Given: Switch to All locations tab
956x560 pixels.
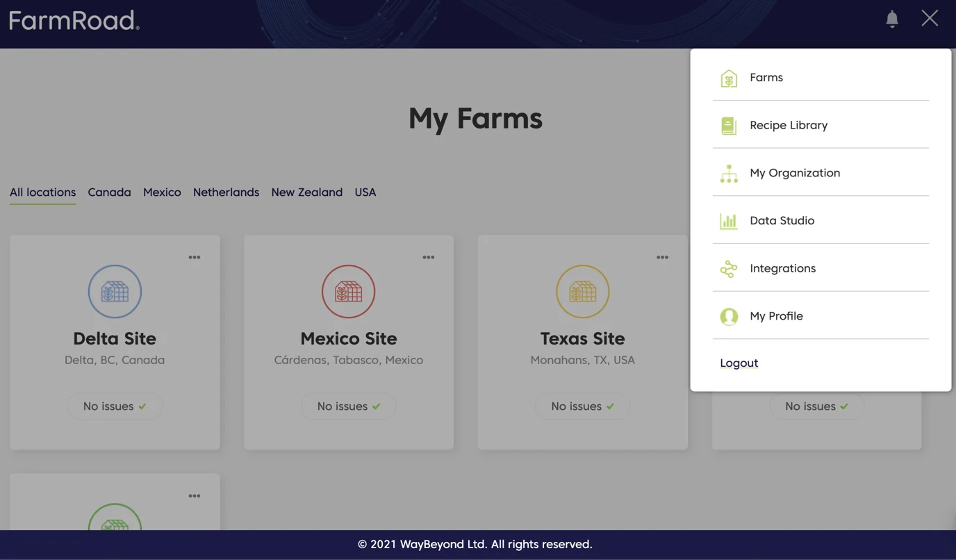Looking at the screenshot, I should coord(42,192).
